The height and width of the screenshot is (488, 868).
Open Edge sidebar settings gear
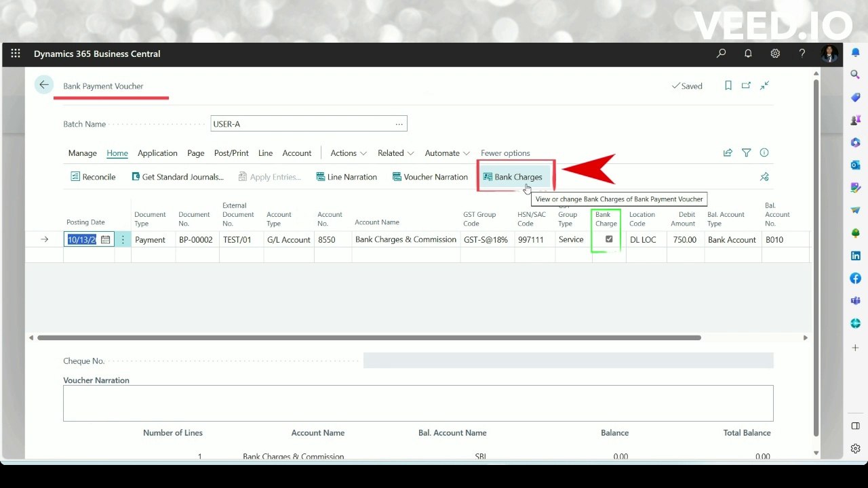tap(856, 449)
